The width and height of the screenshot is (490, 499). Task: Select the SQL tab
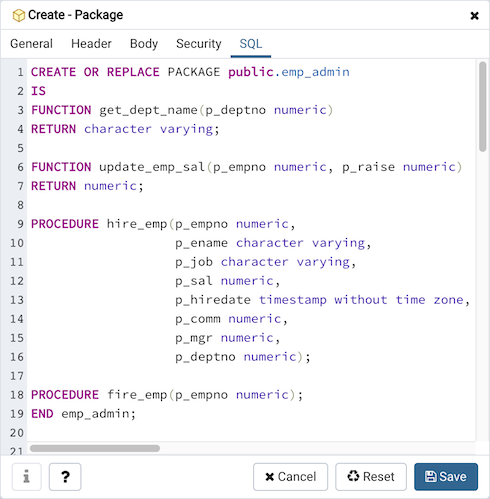[251, 44]
